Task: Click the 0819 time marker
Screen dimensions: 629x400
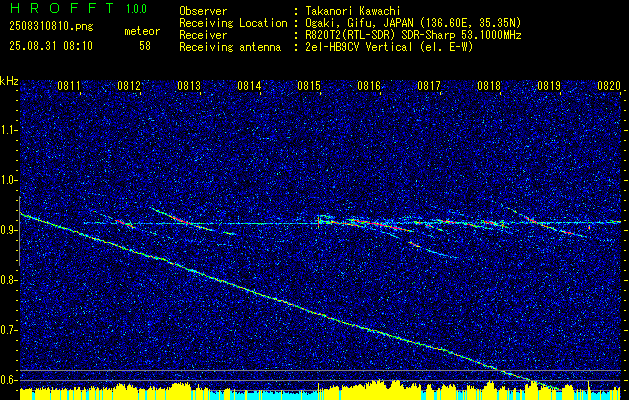Action: tap(549, 86)
